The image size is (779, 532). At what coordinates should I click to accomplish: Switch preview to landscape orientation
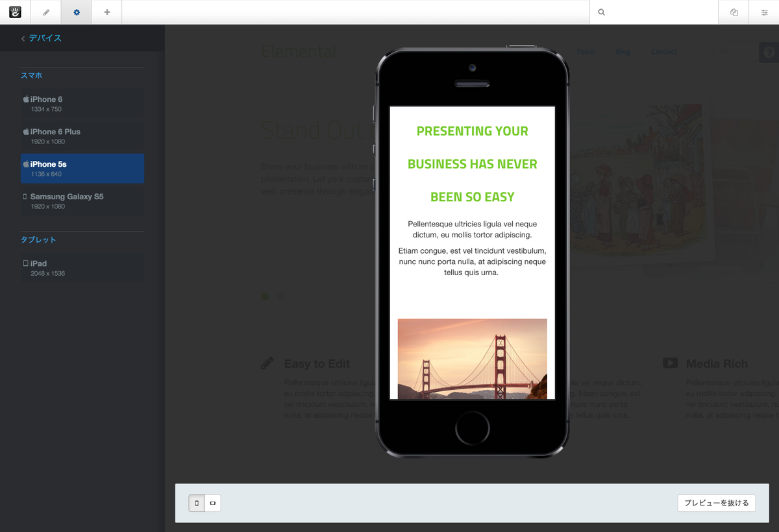(213, 503)
